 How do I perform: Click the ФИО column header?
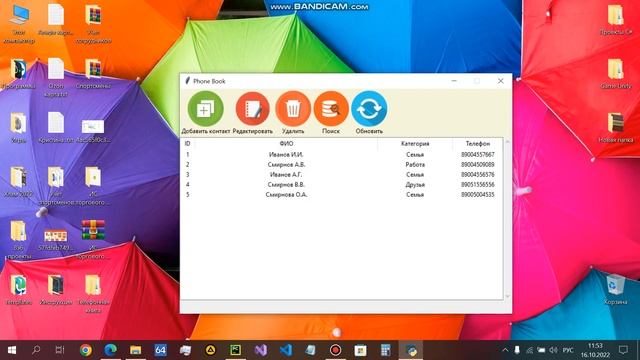[x=286, y=144]
